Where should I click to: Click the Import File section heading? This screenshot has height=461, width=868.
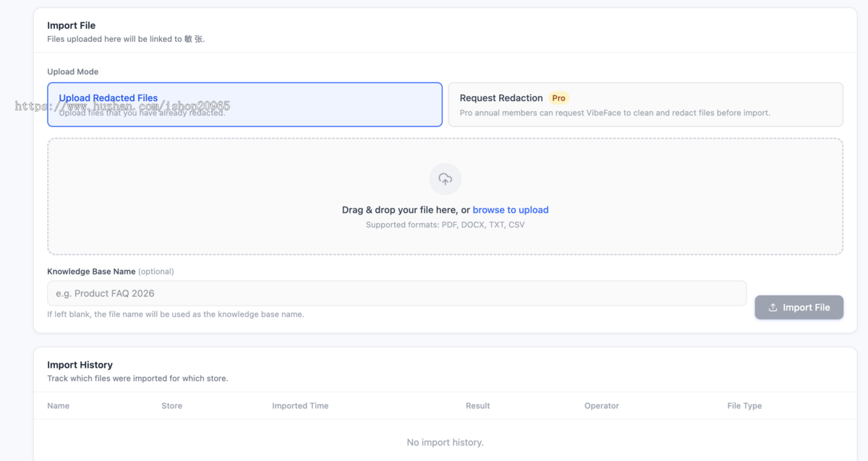tap(71, 25)
